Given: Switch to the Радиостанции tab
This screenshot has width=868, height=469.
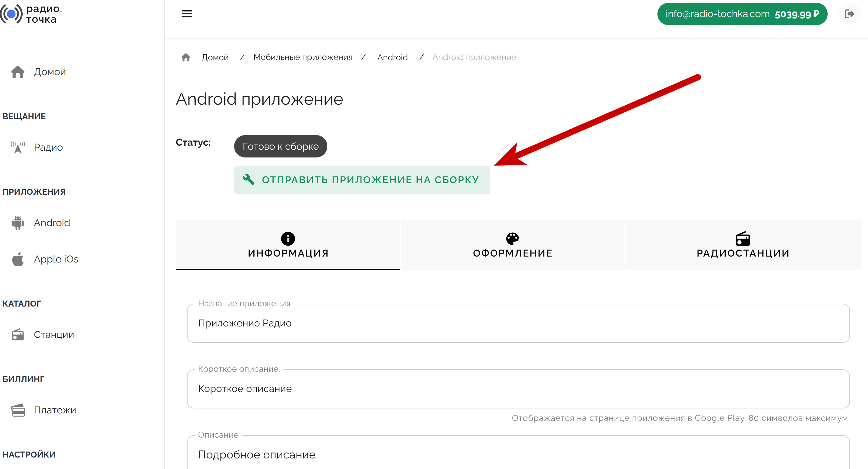Looking at the screenshot, I should 742,245.
